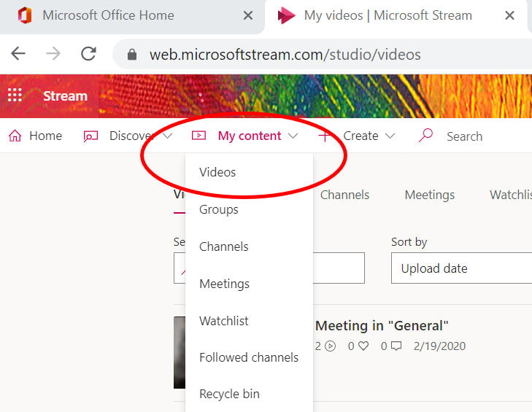532x412 pixels.
Task: Reload the page with the refresh icon
Action: pyautogui.click(x=89, y=54)
